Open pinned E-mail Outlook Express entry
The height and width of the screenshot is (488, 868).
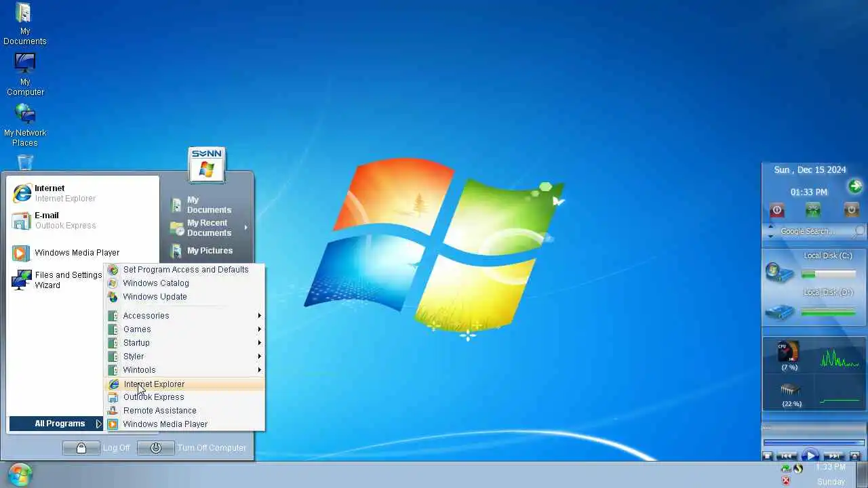tap(81, 220)
